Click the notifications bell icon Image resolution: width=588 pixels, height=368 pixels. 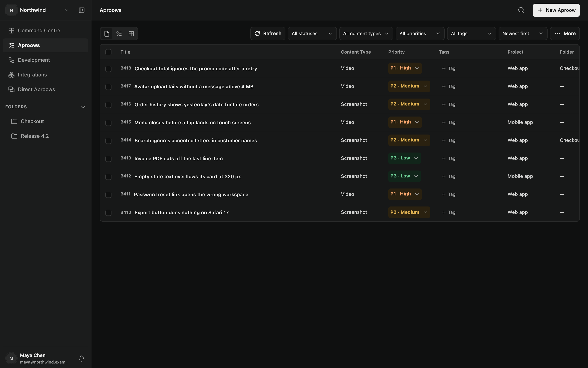(82, 358)
